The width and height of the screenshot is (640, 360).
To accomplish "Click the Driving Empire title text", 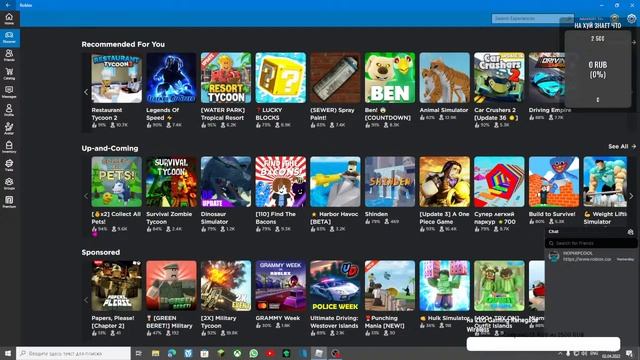I will 550,110.
